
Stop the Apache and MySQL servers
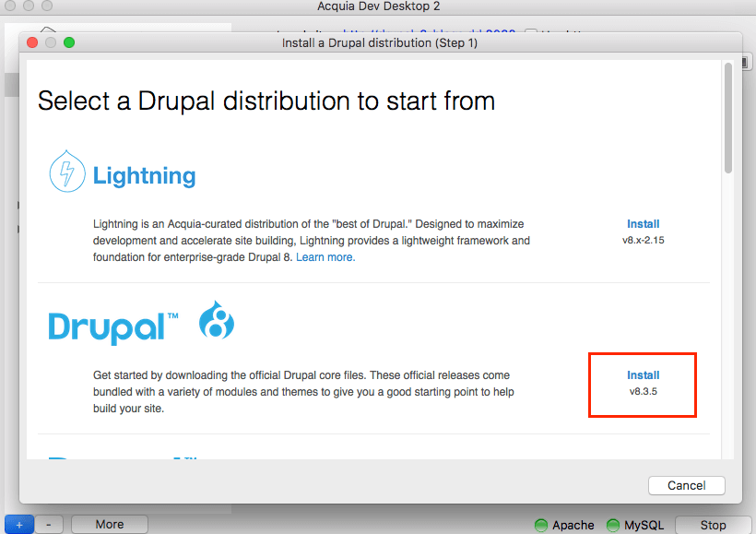(713, 525)
